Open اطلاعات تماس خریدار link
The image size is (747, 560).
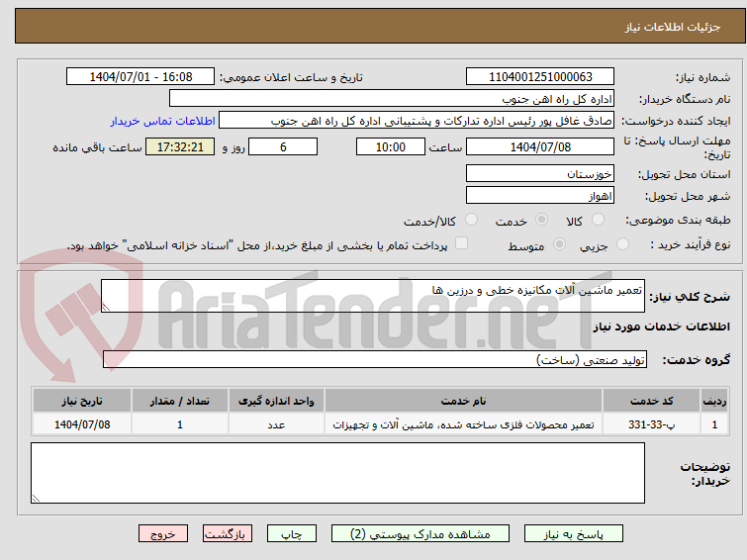point(163,121)
